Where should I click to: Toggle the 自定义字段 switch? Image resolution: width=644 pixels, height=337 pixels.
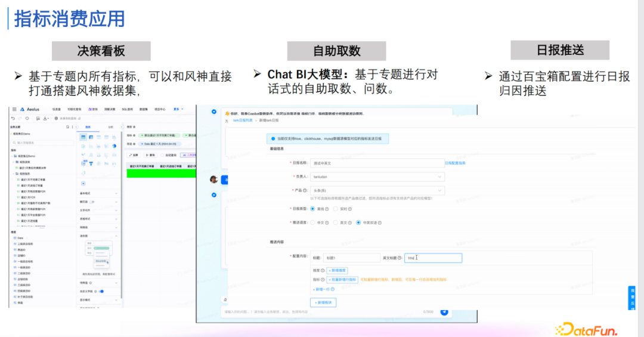(x=101, y=292)
